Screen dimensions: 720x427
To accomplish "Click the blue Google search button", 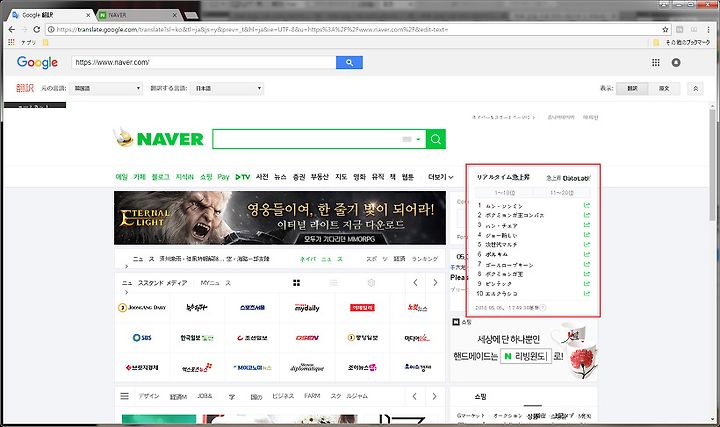I will click(x=349, y=62).
